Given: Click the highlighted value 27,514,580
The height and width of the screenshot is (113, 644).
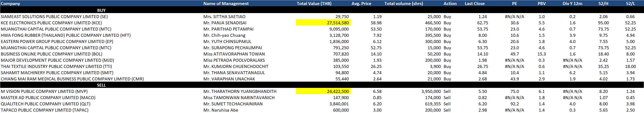Looking at the screenshot, I should click(338, 23).
